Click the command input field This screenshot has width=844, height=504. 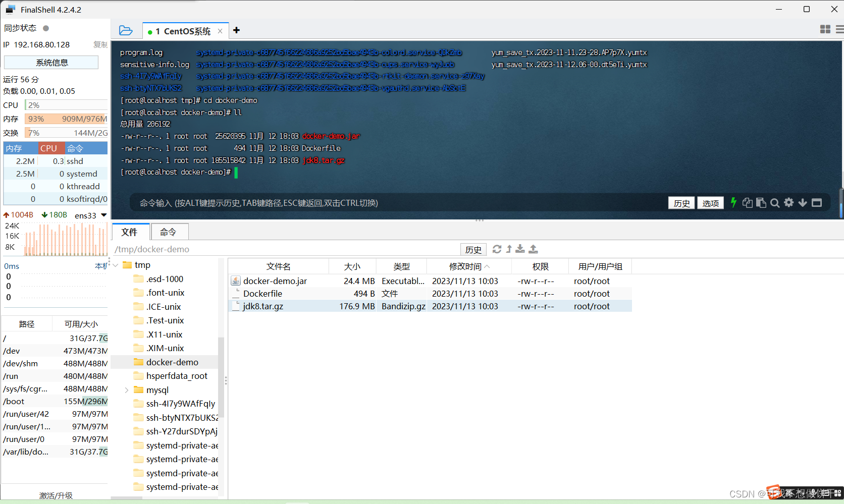click(x=399, y=203)
